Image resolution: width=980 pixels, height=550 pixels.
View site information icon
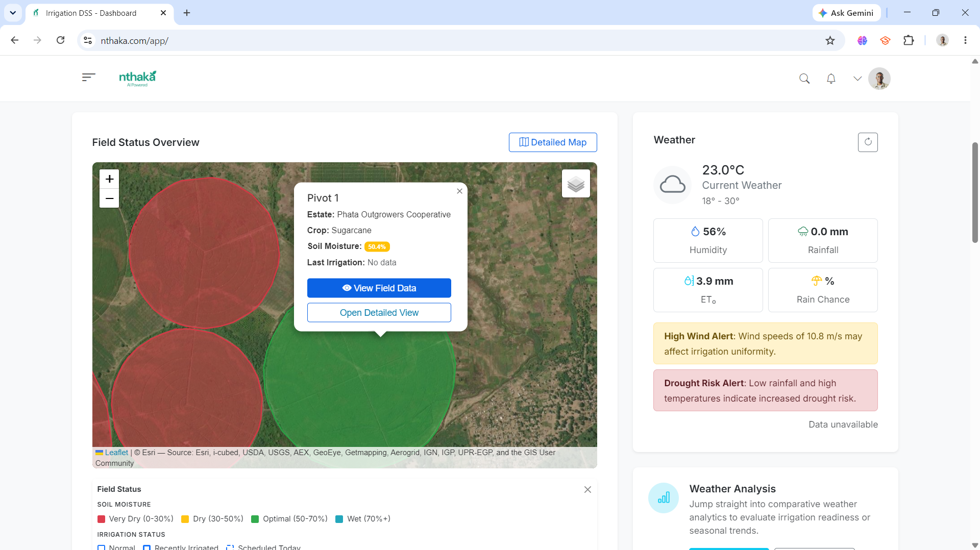(x=88, y=40)
